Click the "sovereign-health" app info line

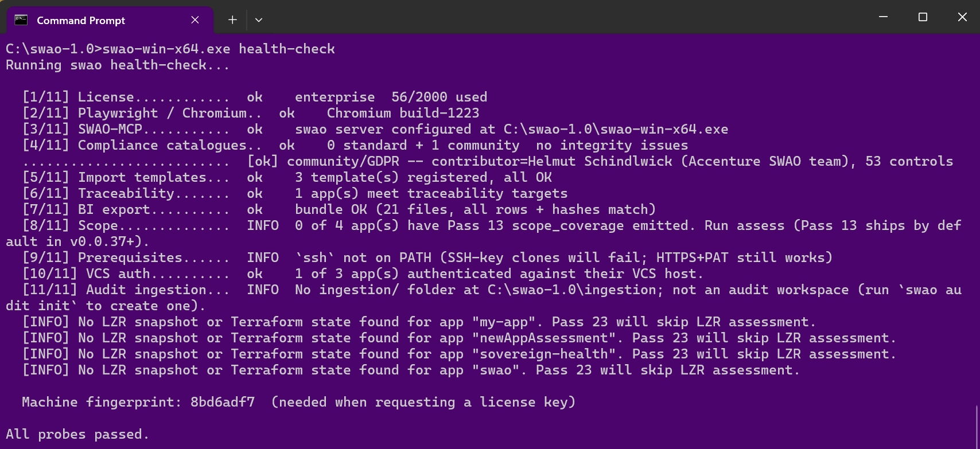[x=459, y=354]
